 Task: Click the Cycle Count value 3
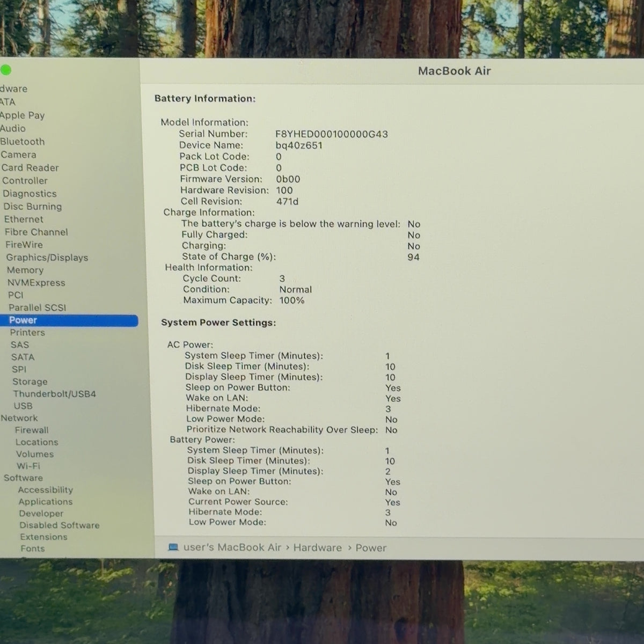click(282, 279)
